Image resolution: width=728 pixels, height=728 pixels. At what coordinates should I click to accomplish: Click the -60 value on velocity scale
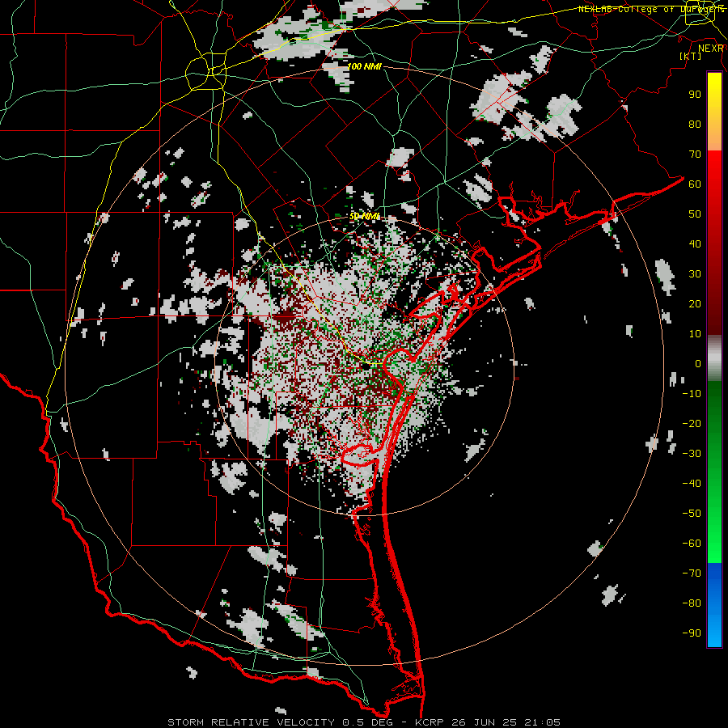tap(692, 544)
